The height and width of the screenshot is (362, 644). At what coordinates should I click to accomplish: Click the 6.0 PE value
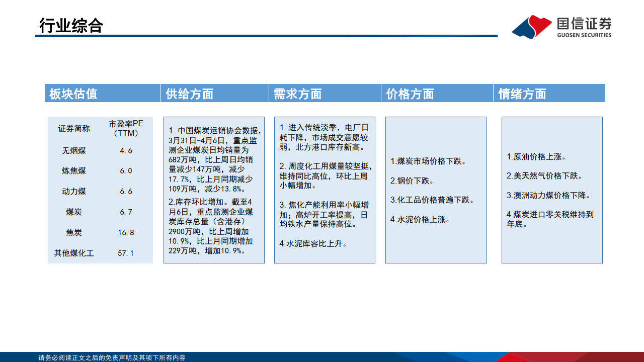pos(126,171)
